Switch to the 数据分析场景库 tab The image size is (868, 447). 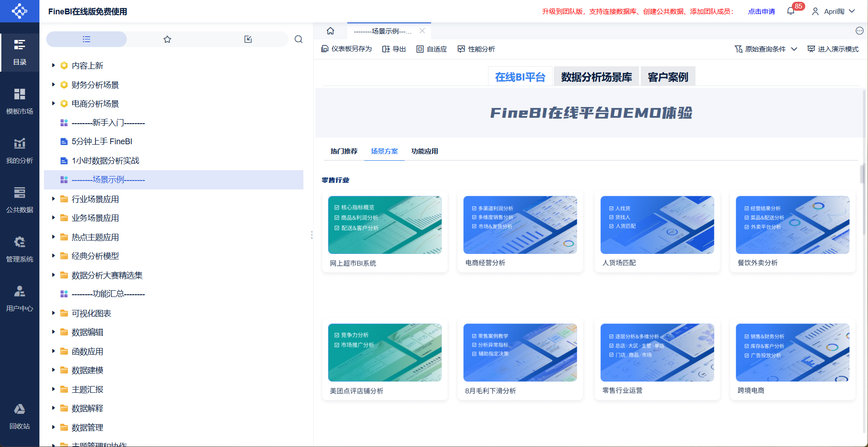[x=596, y=77]
